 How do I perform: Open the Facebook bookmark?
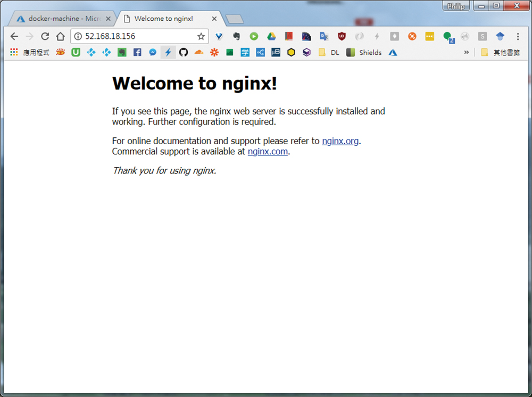click(x=137, y=52)
